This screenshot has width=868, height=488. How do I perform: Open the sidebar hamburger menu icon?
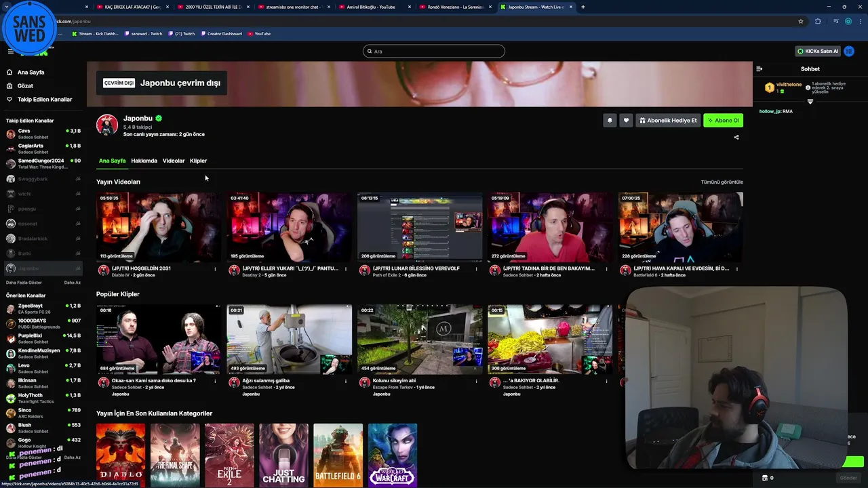click(10, 51)
